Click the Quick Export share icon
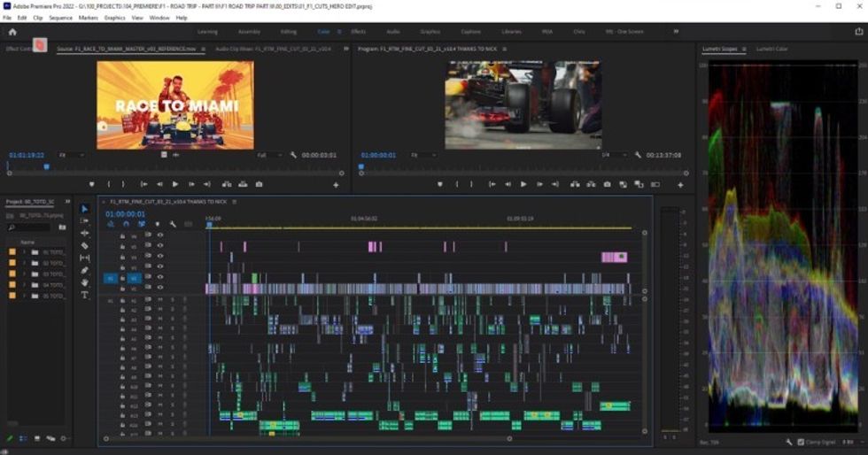Image resolution: width=868 pixels, height=455 pixels. 859,32
